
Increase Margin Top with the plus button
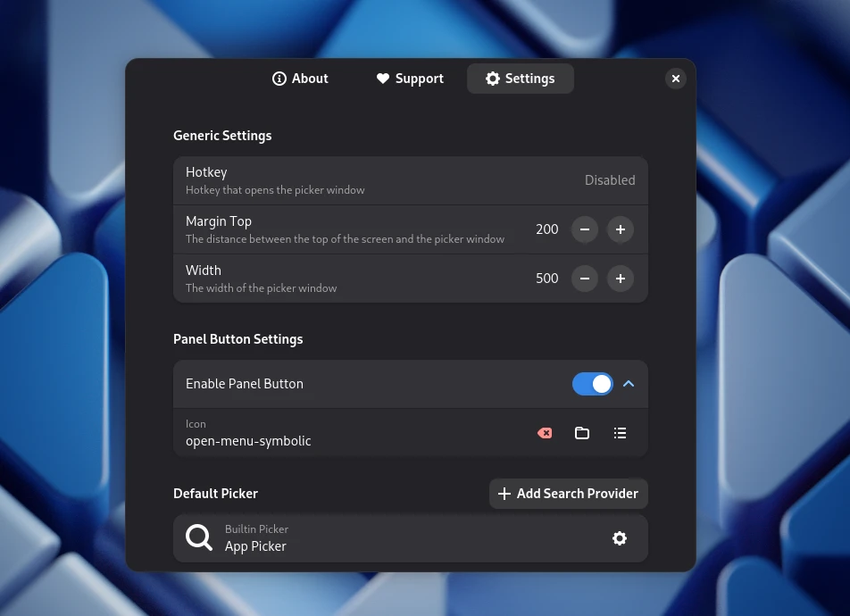pos(620,229)
